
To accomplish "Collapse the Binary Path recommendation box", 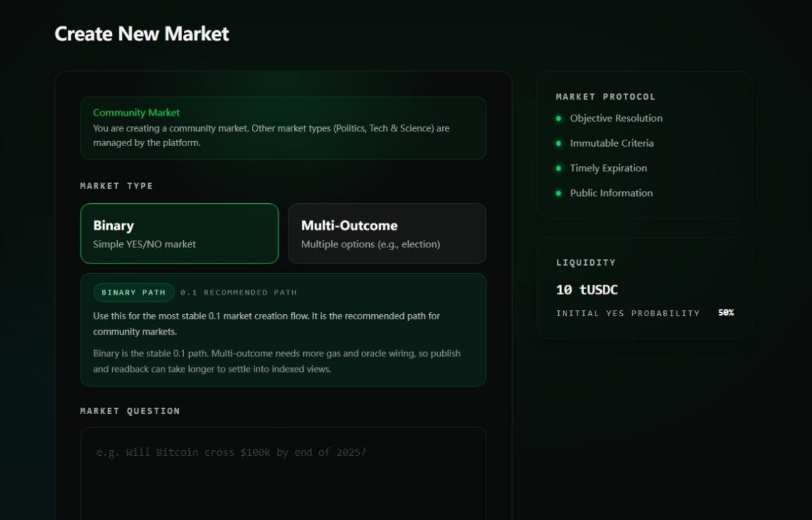I will [x=283, y=330].
